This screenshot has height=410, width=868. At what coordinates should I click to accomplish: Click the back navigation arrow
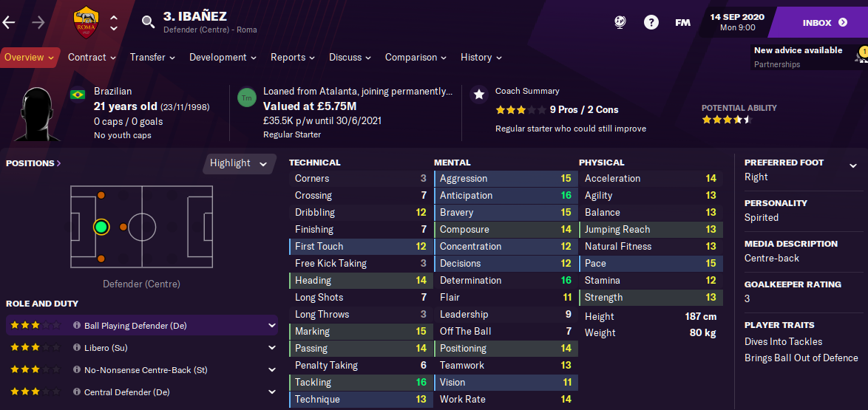pos(9,22)
